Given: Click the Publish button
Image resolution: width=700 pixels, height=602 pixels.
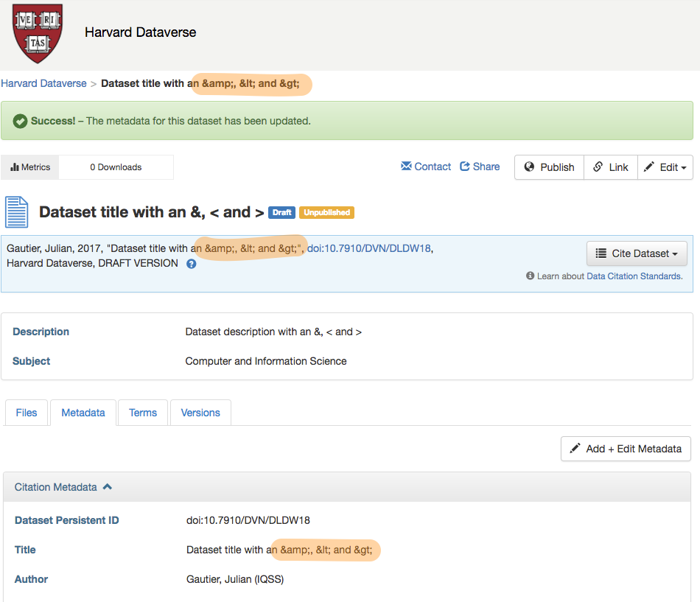Looking at the screenshot, I should pyautogui.click(x=549, y=167).
